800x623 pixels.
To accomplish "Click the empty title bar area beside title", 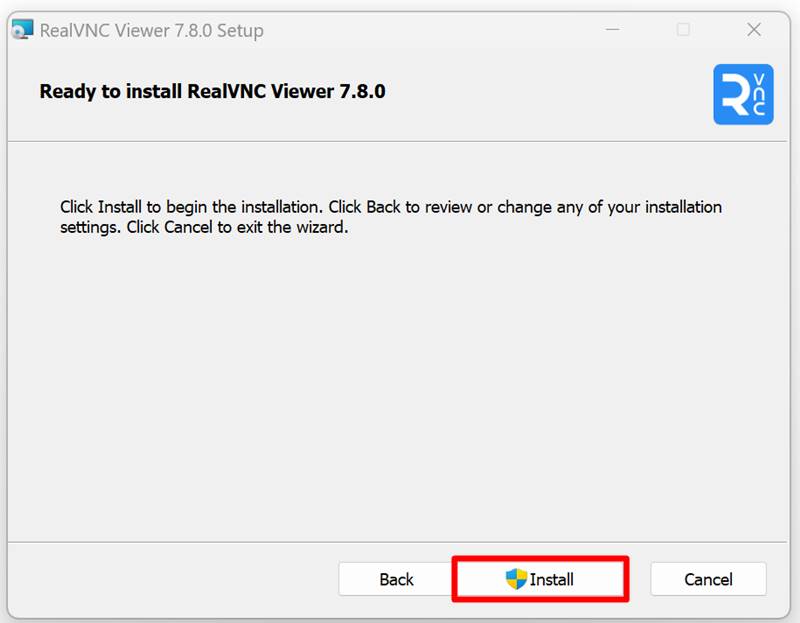I will click(429, 30).
